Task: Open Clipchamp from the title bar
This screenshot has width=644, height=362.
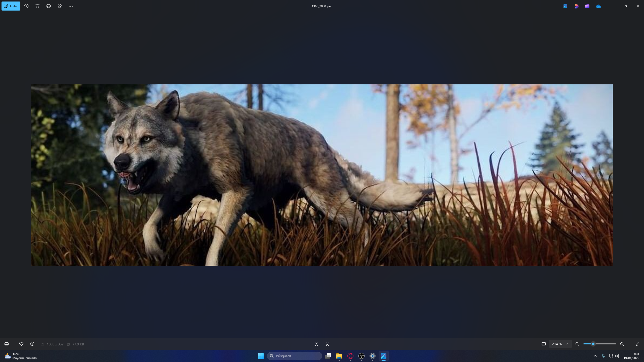Action: pos(587,6)
